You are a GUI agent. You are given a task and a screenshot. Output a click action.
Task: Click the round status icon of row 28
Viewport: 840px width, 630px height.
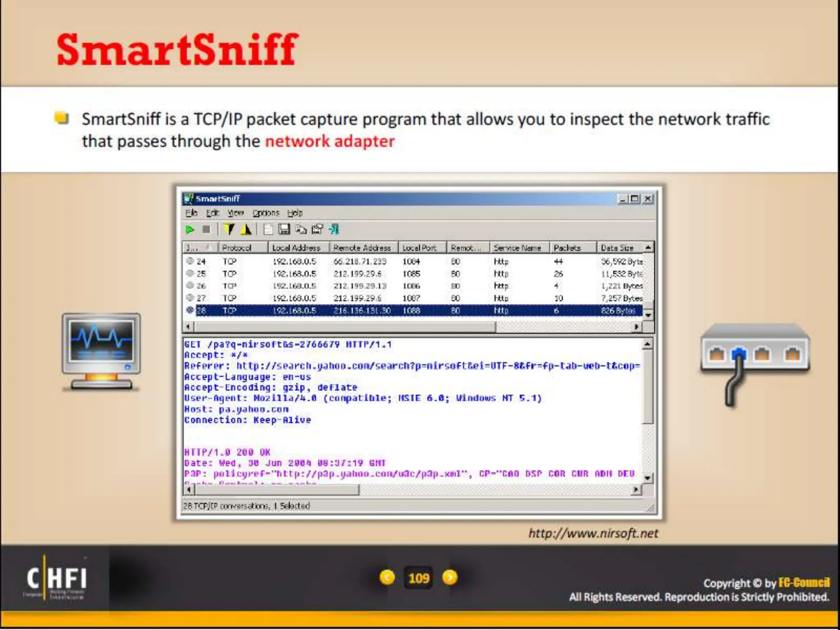click(189, 310)
